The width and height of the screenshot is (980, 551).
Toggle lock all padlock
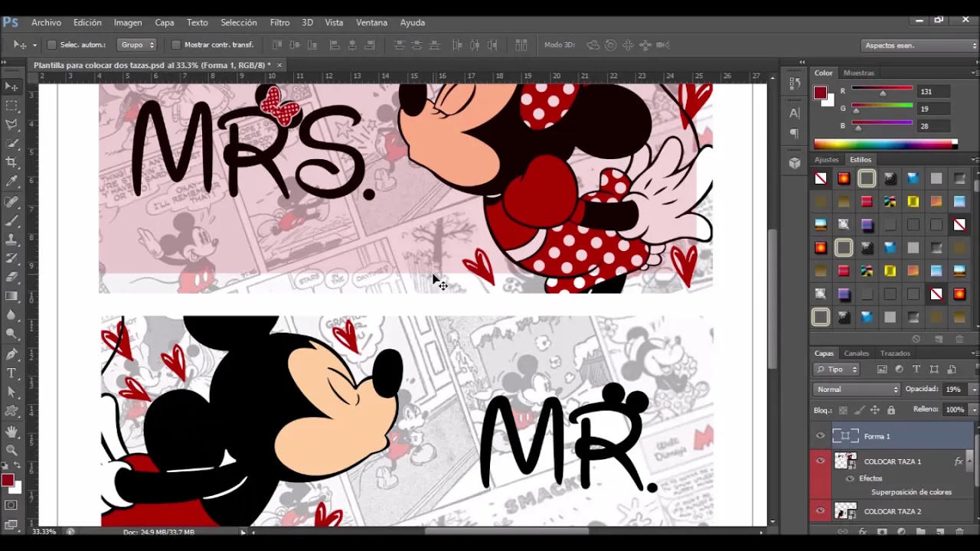point(891,410)
